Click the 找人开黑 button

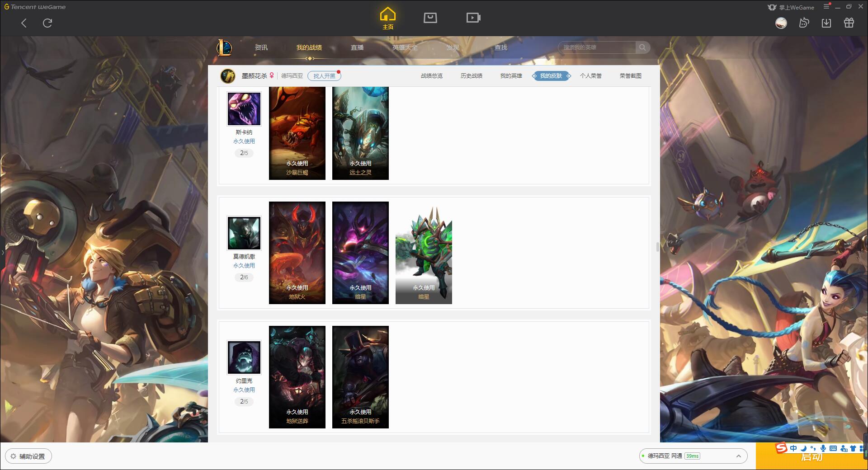(x=324, y=76)
